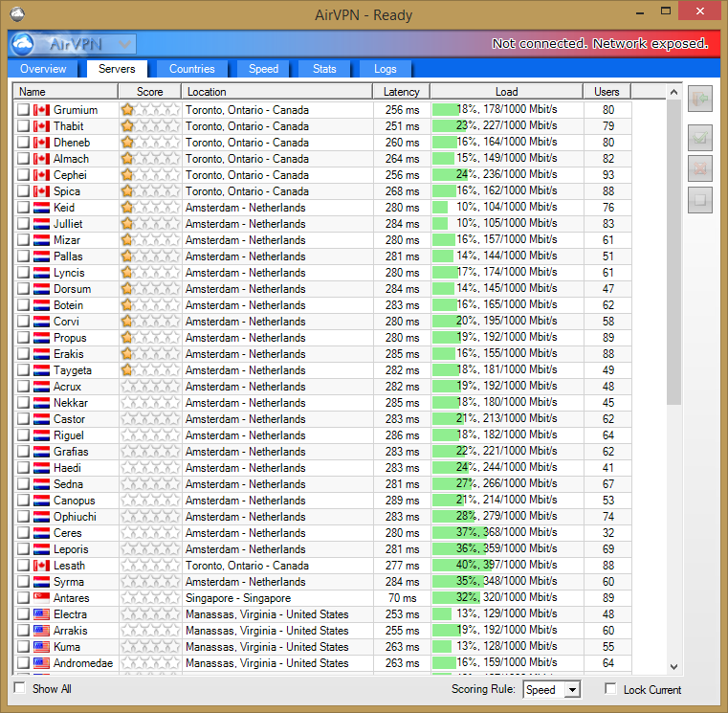Click the US flag next to Andromedae
Viewport: 728px width, 713px height.
coord(41,663)
